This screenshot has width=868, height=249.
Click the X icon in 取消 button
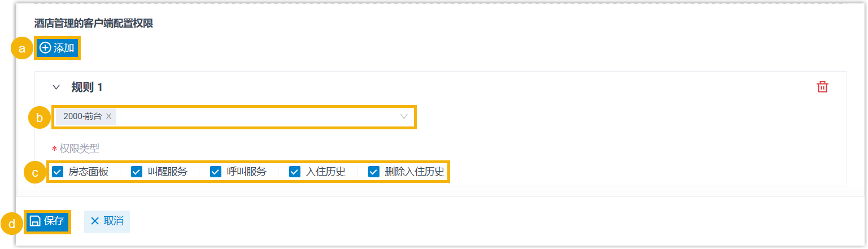(95, 221)
